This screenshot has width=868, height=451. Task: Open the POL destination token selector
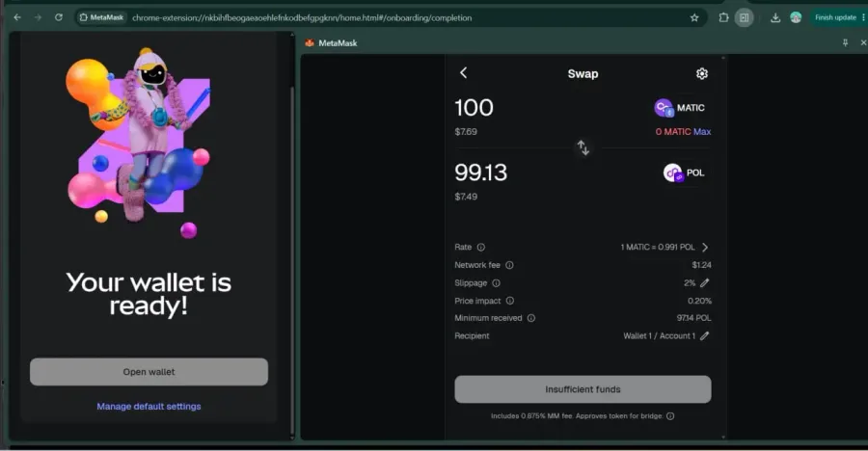(684, 172)
